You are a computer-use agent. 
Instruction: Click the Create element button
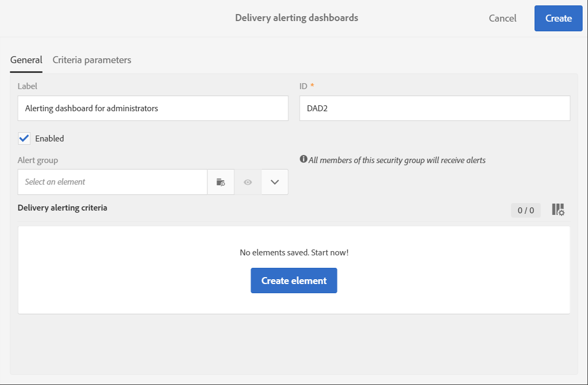294,281
